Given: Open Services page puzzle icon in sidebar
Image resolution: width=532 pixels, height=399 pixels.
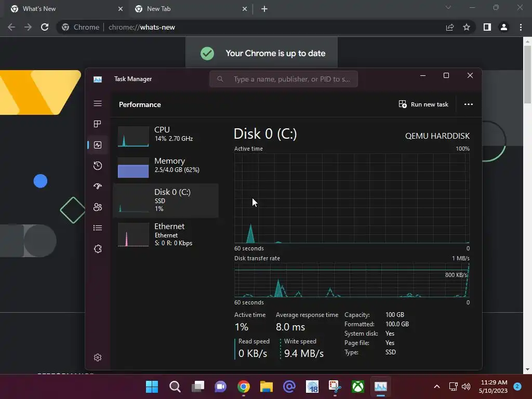Looking at the screenshot, I should point(98,249).
